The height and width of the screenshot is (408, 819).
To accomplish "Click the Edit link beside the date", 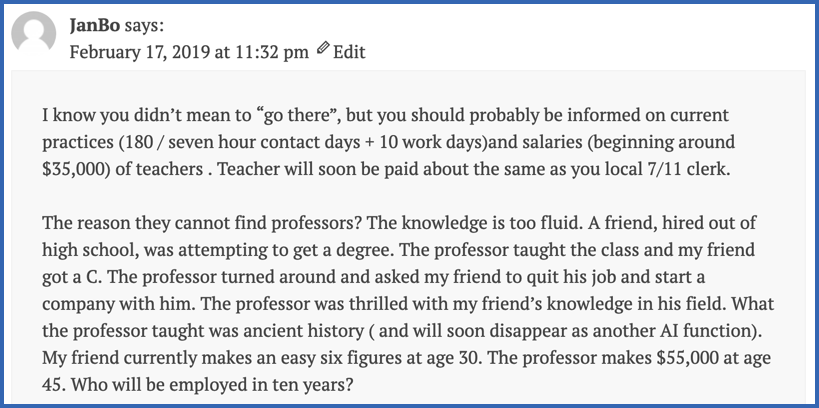I will pyautogui.click(x=349, y=52).
